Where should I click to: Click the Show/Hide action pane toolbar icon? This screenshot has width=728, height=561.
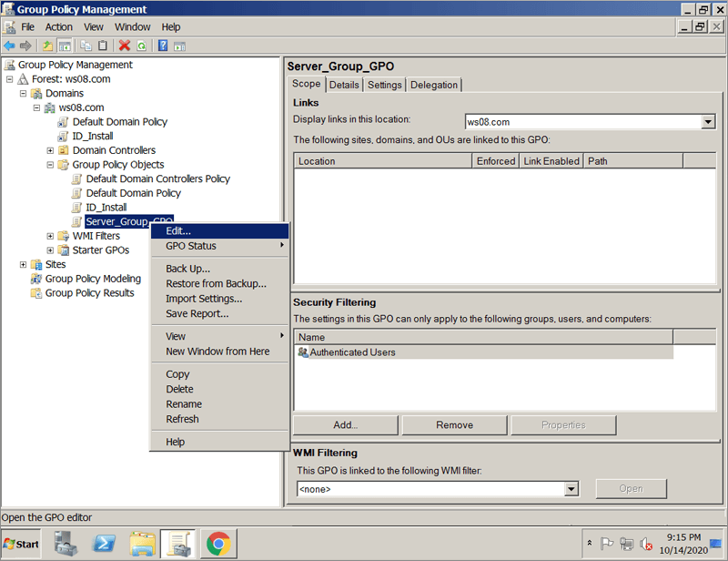point(179,46)
